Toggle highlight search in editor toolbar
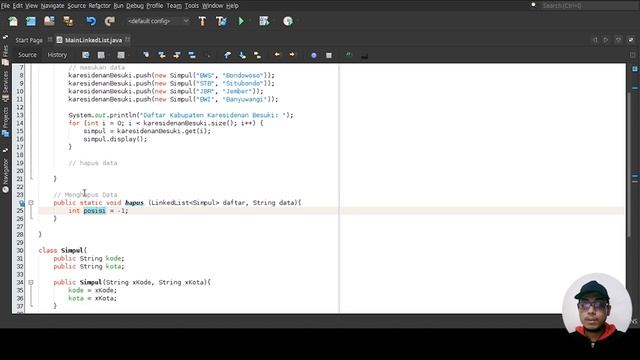The height and width of the screenshot is (360, 640). tap(192, 55)
